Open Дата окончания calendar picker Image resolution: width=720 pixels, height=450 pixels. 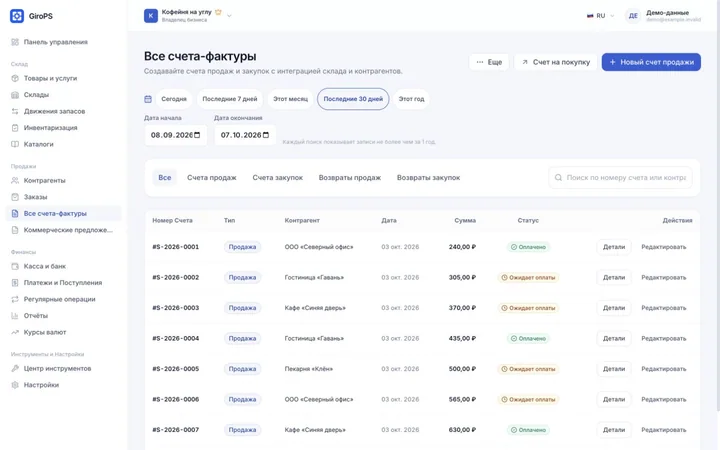pyautogui.click(x=266, y=135)
